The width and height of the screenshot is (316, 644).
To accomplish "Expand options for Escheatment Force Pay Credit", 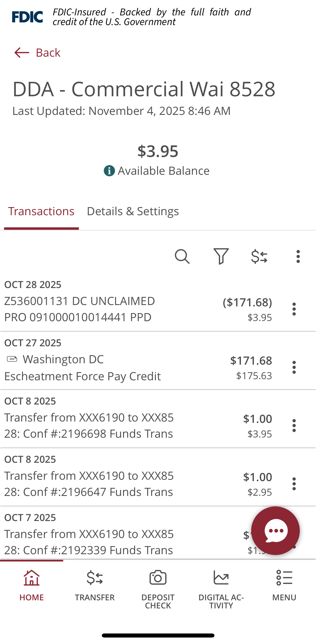I will click(x=294, y=367).
